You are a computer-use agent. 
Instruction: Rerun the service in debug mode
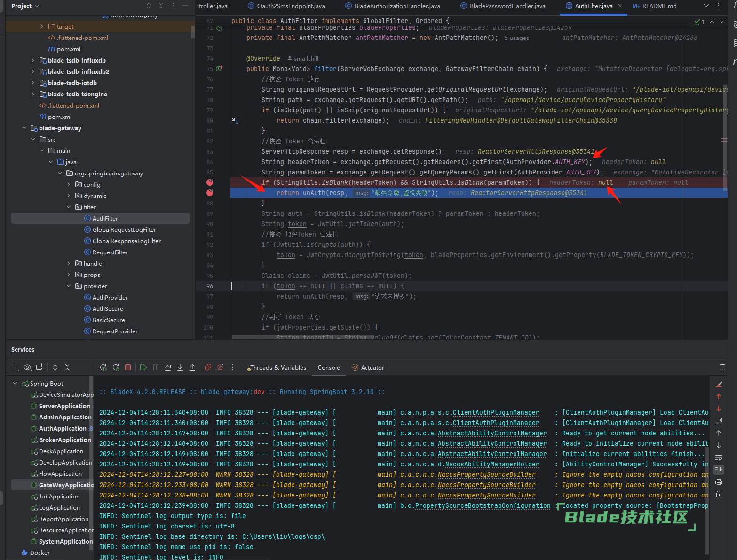(x=116, y=367)
